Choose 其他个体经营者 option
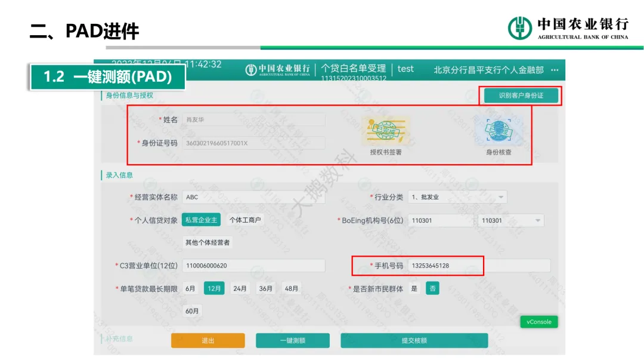 tap(208, 242)
